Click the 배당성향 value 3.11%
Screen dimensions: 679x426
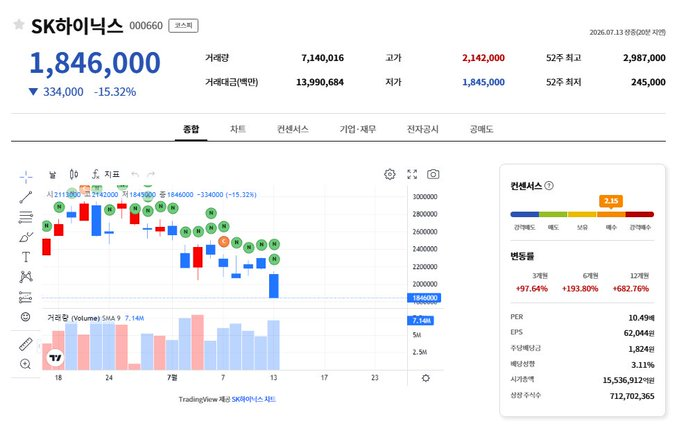click(643, 365)
